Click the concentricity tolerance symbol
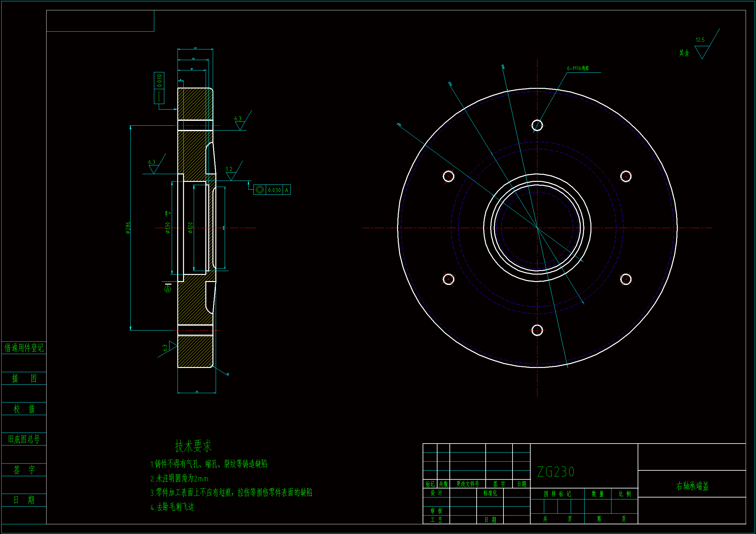The image size is (756, 534). pos(259,190)
